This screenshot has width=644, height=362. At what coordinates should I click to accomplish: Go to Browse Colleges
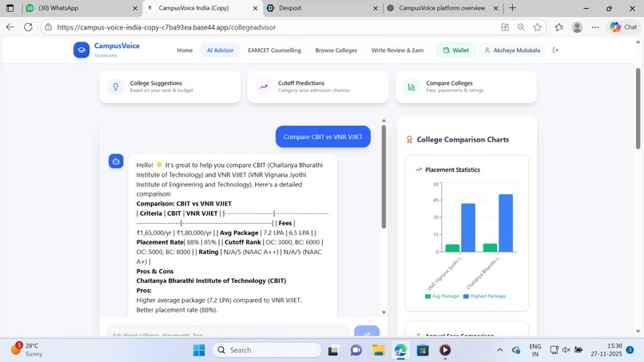tap(336, 50)
